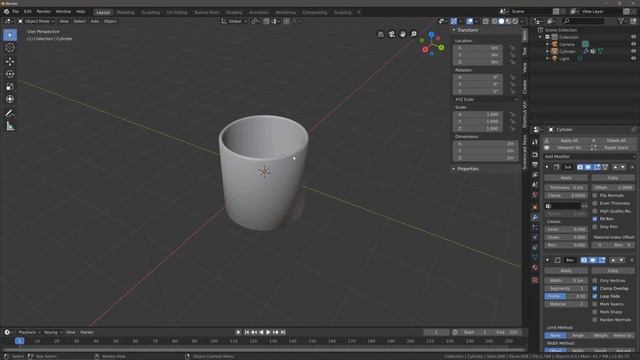
Task: Select the Rotate tool
Action: [x=10, y=74]
